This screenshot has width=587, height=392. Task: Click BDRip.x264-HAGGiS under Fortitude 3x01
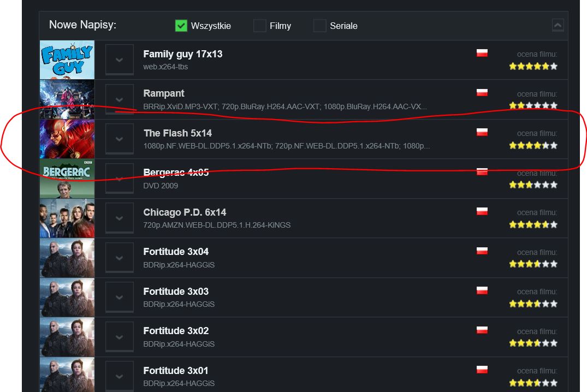click(179, 383)
